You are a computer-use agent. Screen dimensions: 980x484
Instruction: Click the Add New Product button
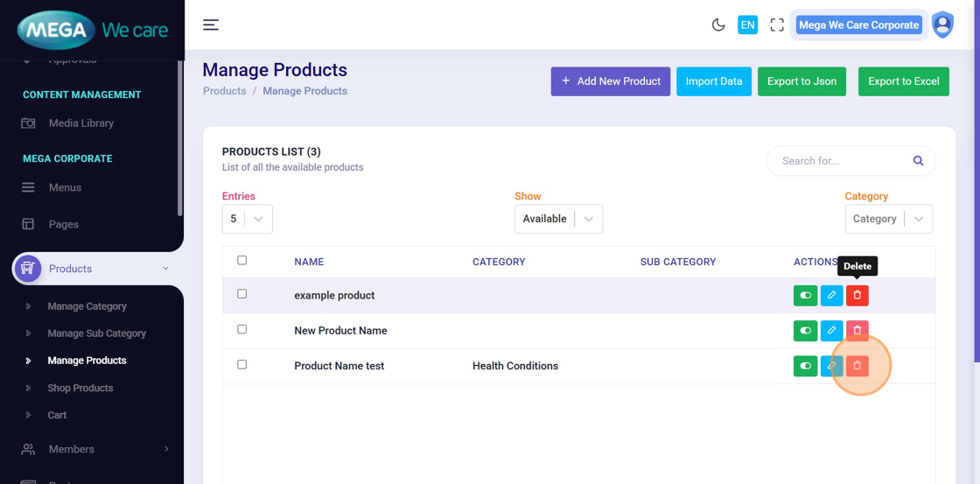(x=611, y=81)
